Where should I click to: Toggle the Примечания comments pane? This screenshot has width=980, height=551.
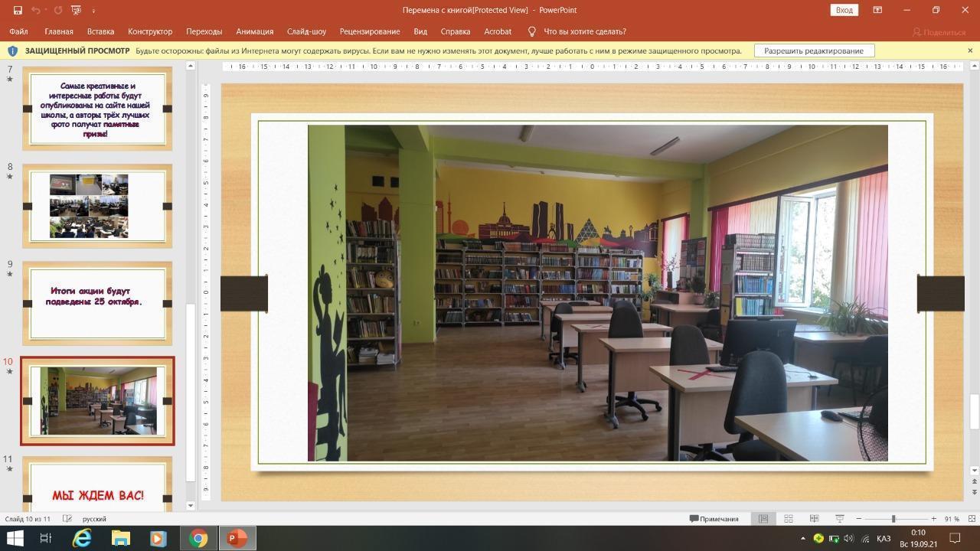point(714,519)
